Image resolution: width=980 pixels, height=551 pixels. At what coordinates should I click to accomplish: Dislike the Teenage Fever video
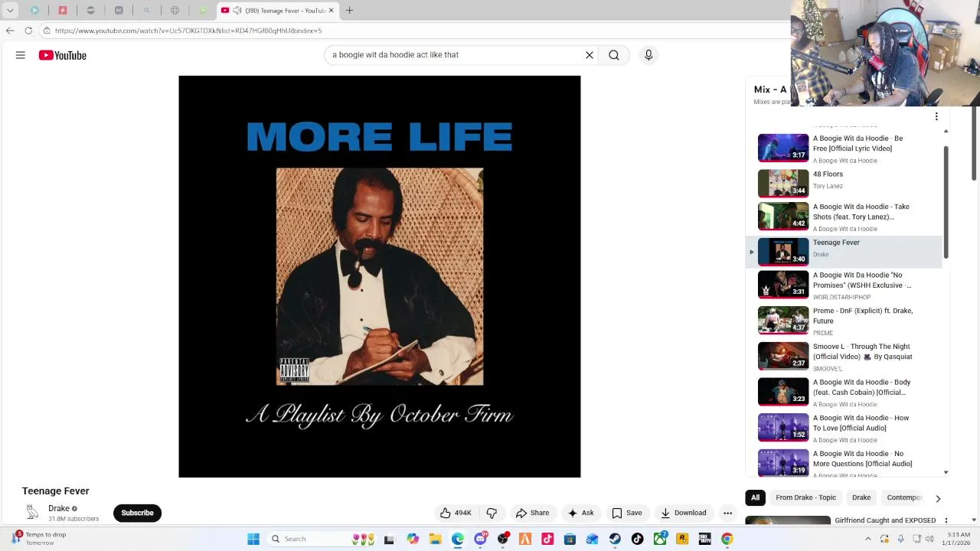(492, 513)
